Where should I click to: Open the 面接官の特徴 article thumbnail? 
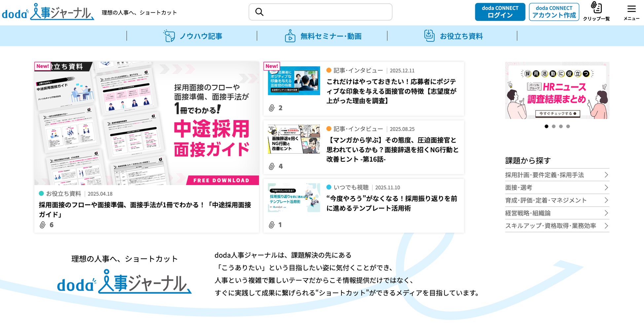click(294, 81)
